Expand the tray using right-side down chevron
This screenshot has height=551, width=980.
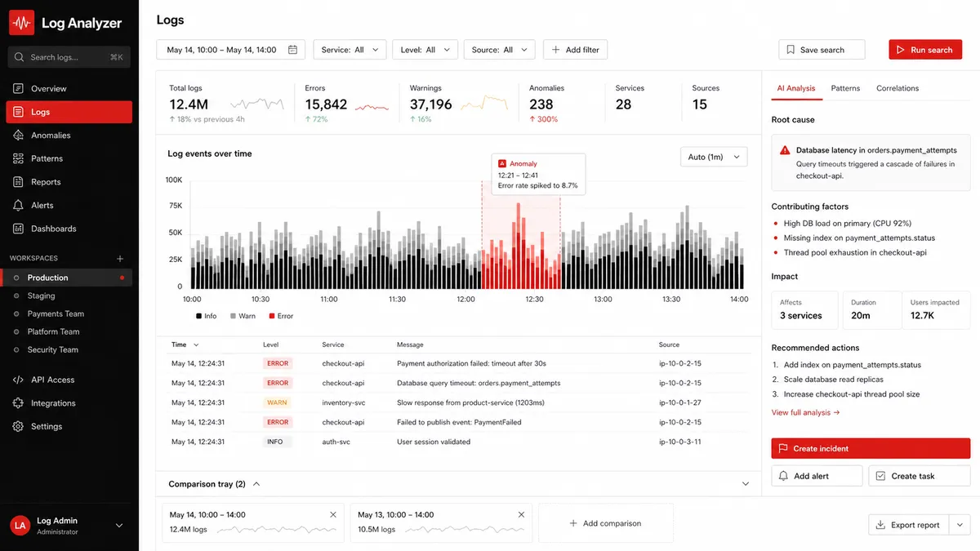(x=746, y=484)
